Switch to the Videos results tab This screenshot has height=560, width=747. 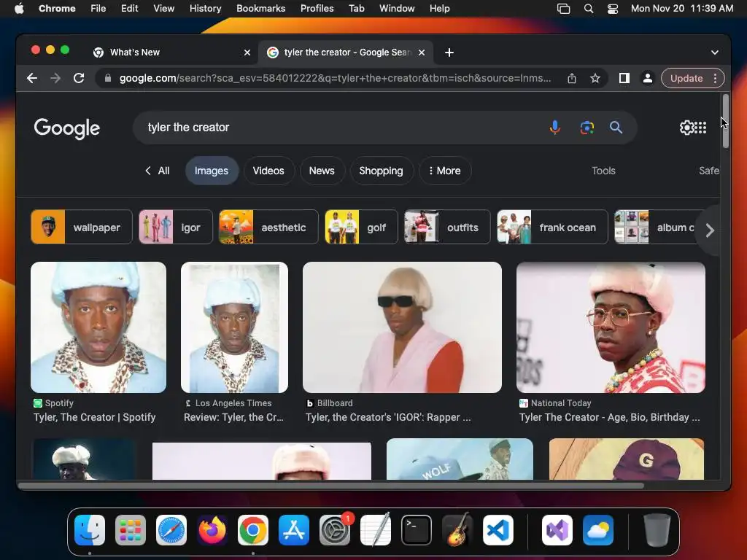click(268, 171)
